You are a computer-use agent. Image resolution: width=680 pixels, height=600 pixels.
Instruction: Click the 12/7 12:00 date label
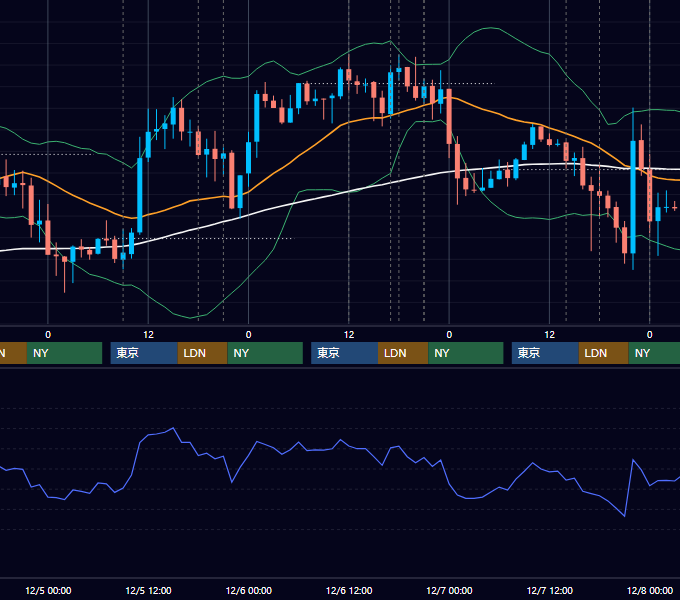(x=549, y=590)
